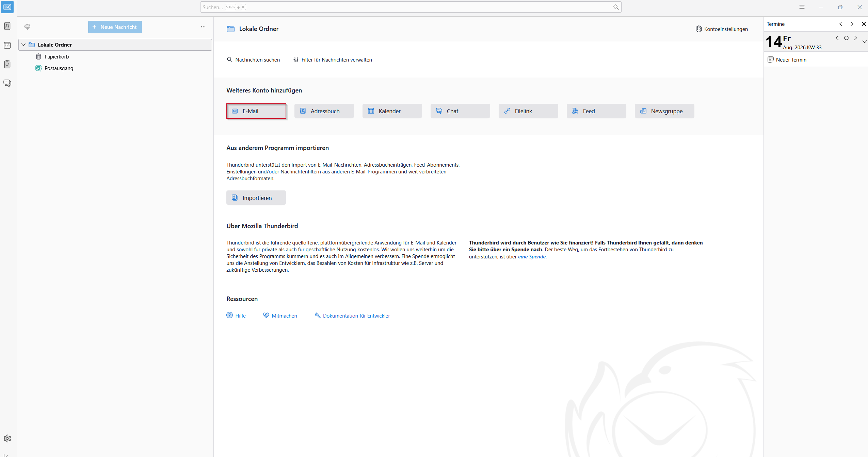Add an E-Mail account
This screenshot has width=868, height=457.
coord(256,111)
